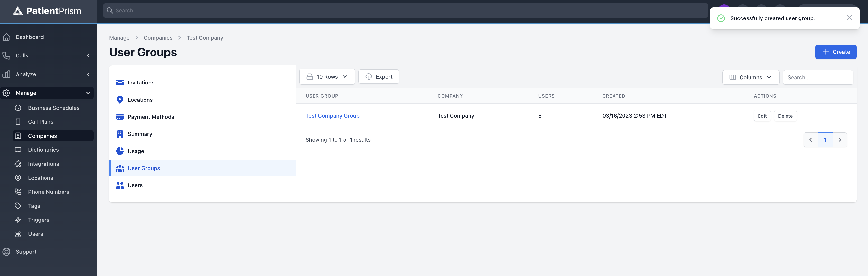Open the Usage section
This screenshot has height=276, width=868.
(202, 151)
